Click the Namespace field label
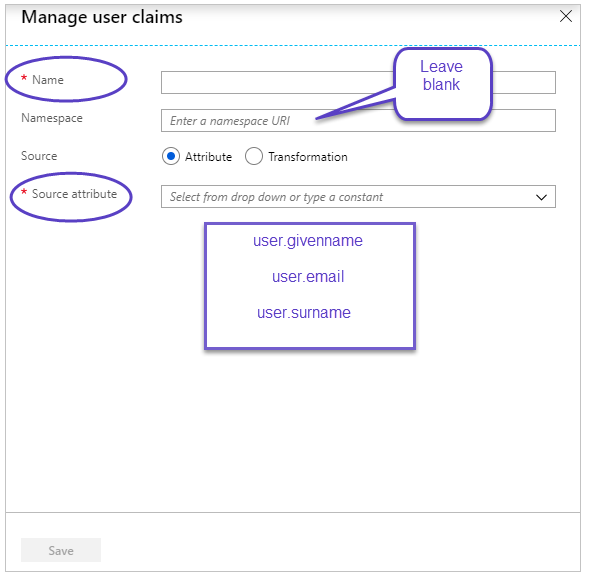 (52, 118)
